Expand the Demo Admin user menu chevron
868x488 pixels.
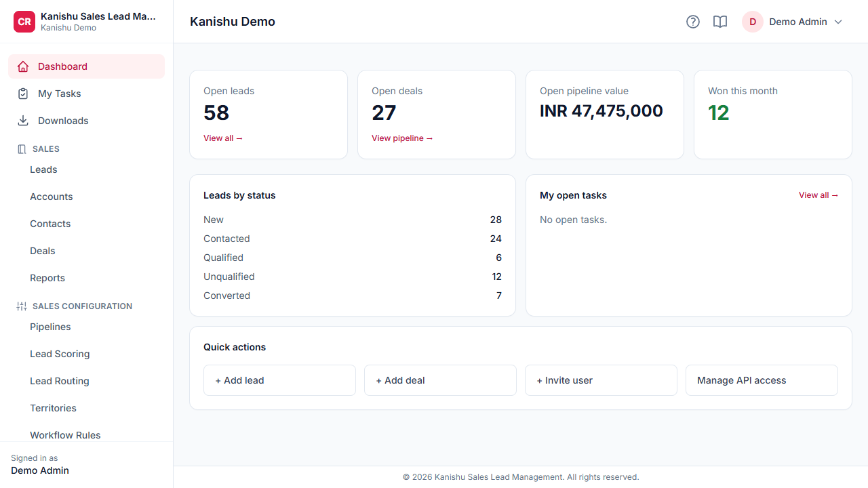pos(838,22)
